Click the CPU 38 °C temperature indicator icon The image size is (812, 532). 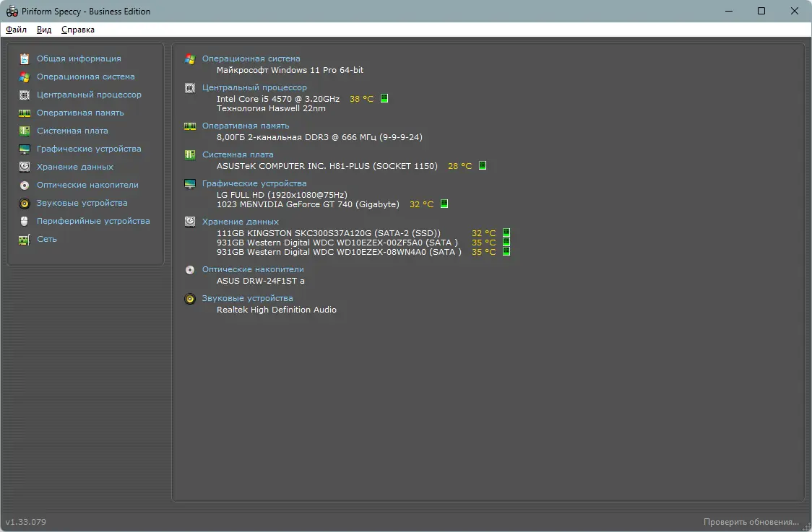pyautogui.click(x=384, y=98)
